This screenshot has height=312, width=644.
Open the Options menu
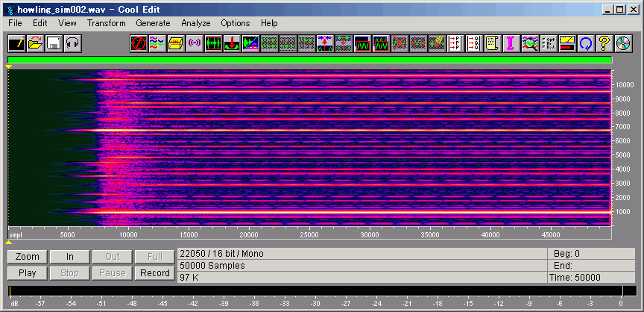point(236,23)
